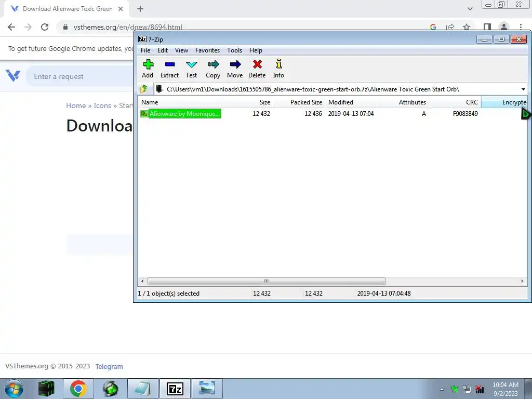Image resolution: width=532 pixels, height=399 pixels.
Task: Sort by Encrypted column header
Action: [504, 102]
